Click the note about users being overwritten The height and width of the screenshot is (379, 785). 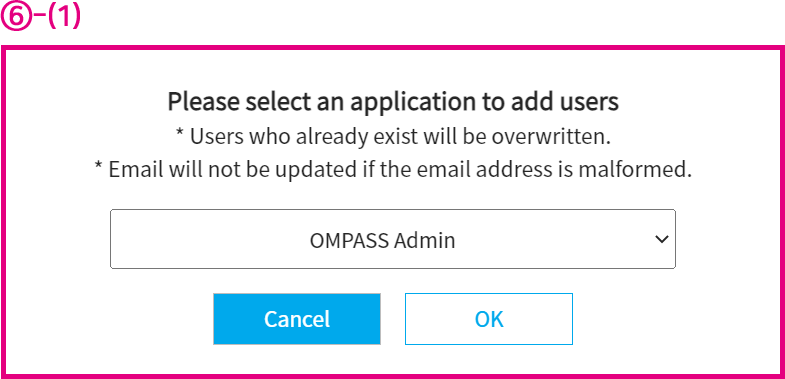click(x=393, y=137)
